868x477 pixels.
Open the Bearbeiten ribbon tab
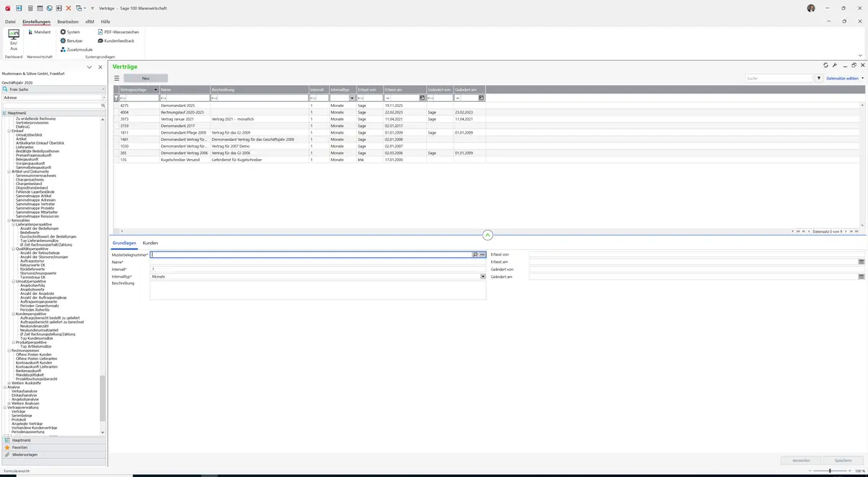(x=68, y=22)
